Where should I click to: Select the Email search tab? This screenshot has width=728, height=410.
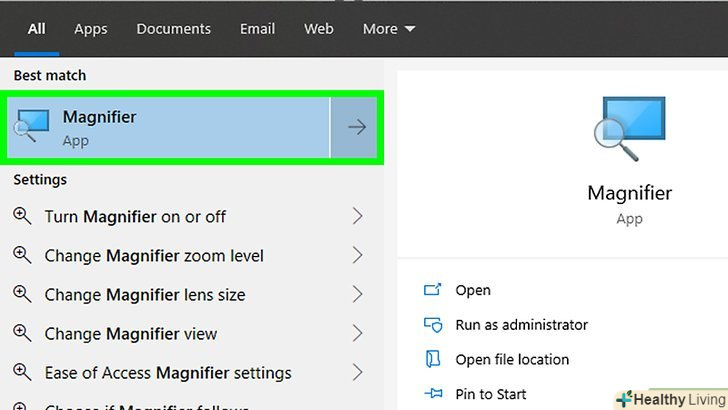[x=258, y=29]
